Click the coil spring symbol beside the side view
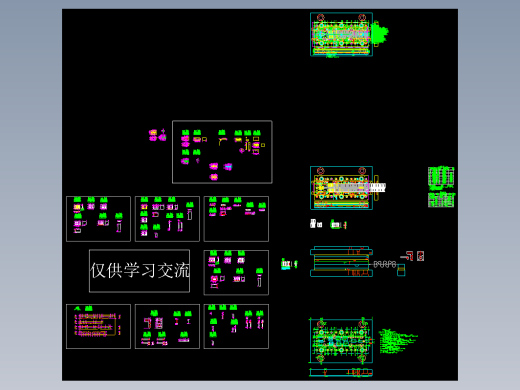 385,264
